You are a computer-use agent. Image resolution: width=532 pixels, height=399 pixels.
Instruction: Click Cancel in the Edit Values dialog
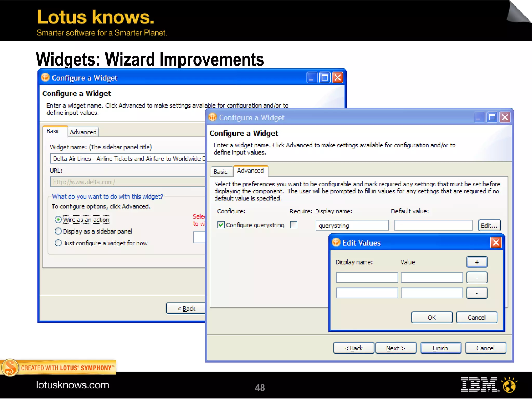coord(477,317)
